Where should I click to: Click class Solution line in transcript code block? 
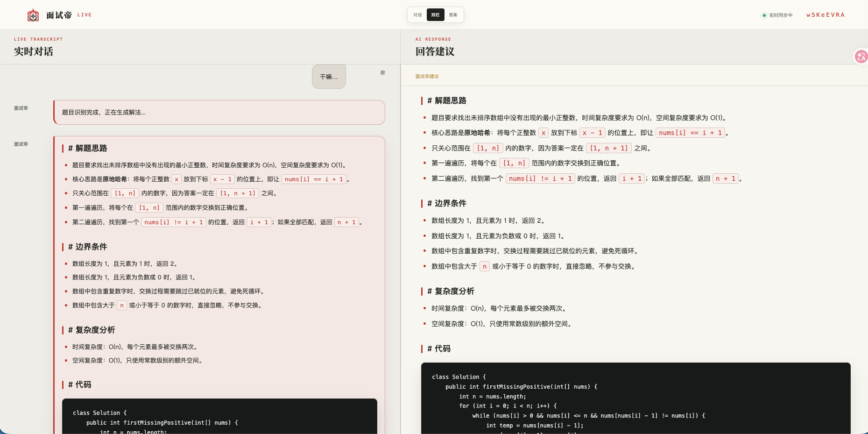point(100,413)
